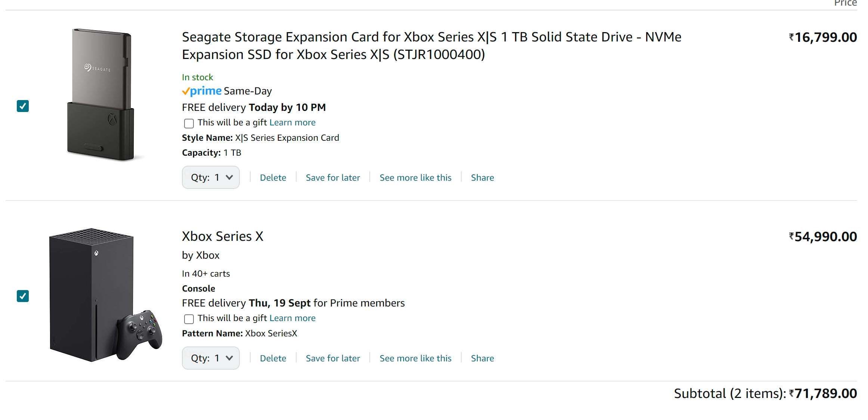Save Seagate Expansion Card for later
868x420 pixels.
point(333,178)
